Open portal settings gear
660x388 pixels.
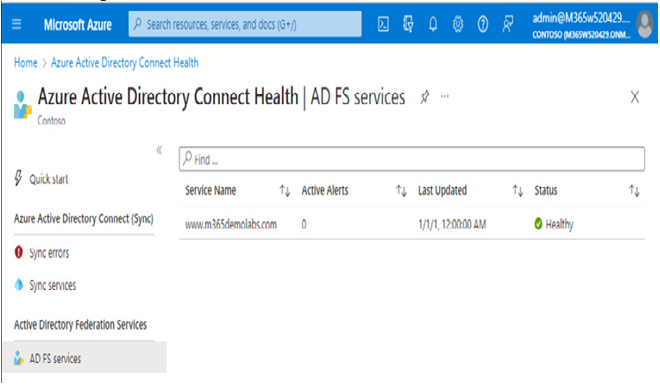click(458, 24)
